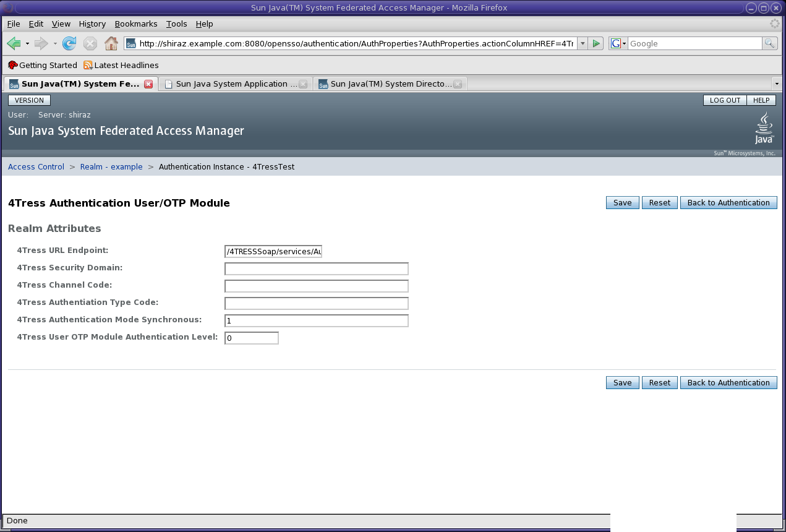Open the Help menu
The height and width of the screenshot is (532, 786).
204,24
